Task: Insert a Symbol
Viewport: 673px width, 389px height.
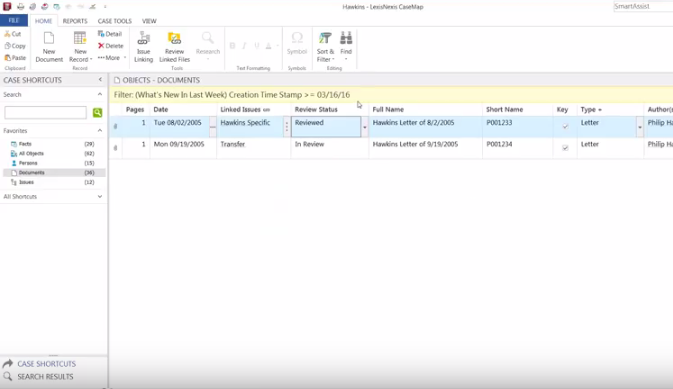Action: [297, 43]
